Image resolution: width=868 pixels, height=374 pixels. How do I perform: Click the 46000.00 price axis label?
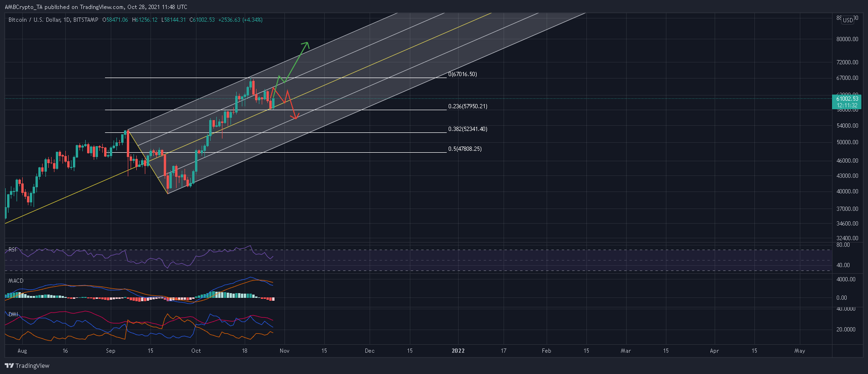[847, 161]
